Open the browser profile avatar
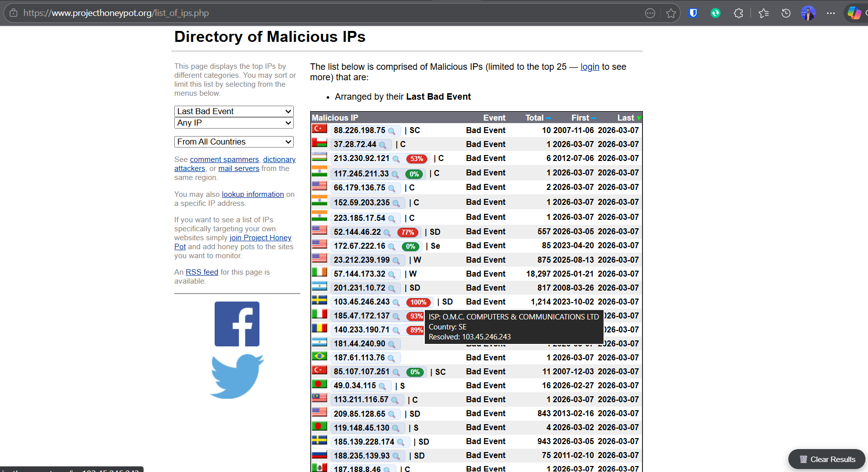Viewport: 868px width, 472px height. tap(808, 13)
